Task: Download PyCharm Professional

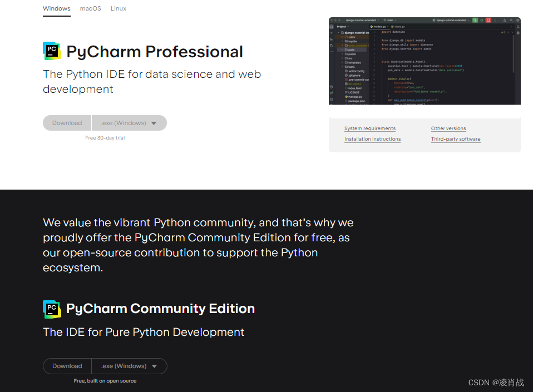Action: coord(67,123)
